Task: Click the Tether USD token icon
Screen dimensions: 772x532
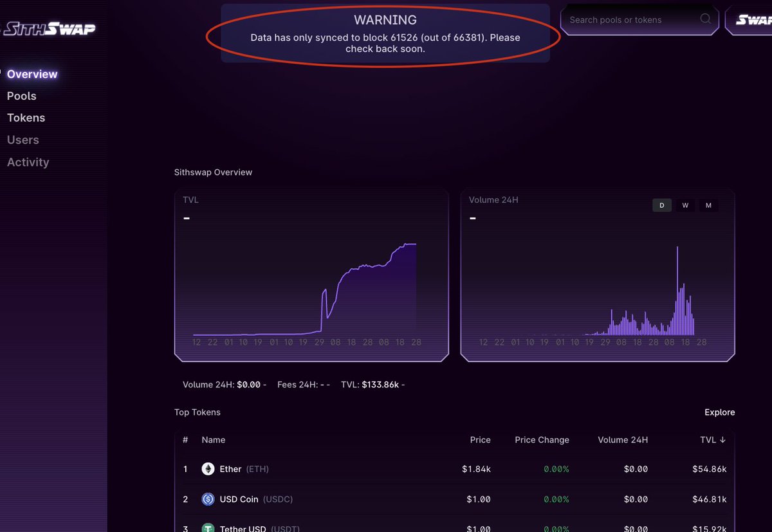Action: [x=208, y=528]
